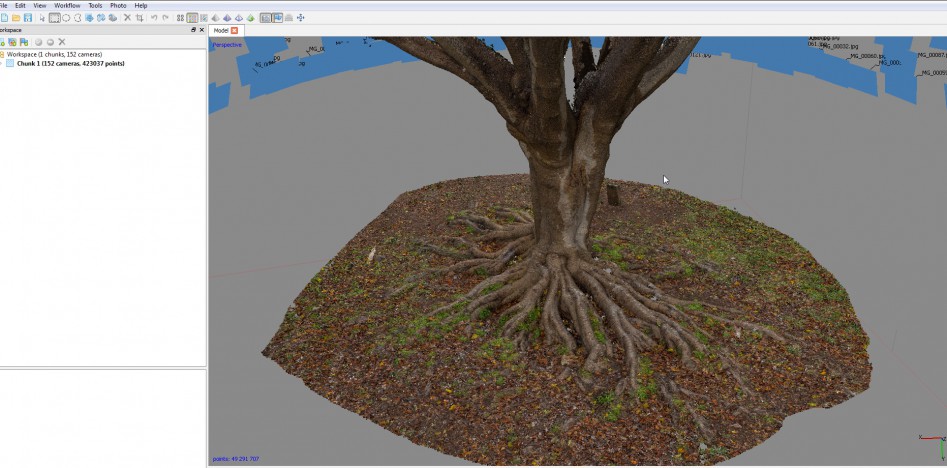Switch to Solid model view
The image size is (947, 468).
click(227, 18)
